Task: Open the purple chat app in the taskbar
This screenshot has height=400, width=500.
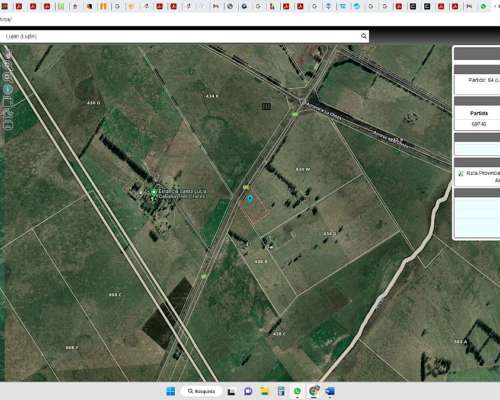Action: click(x=248, y=391)
